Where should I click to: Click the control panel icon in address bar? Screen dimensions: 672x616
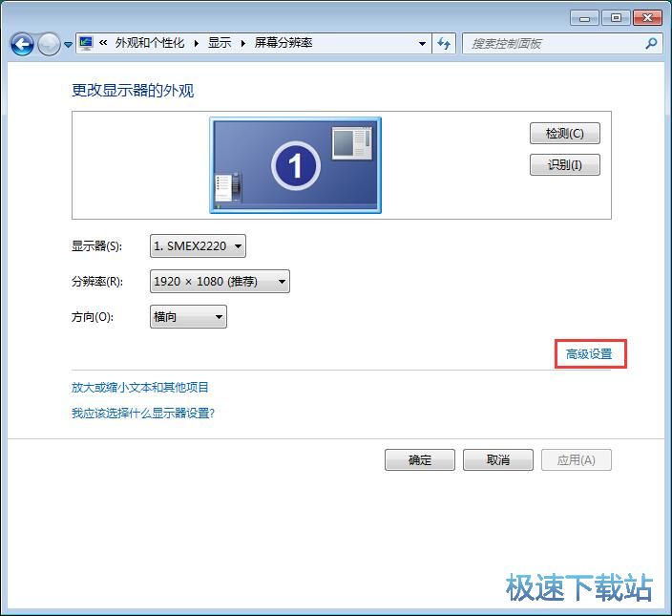[86, 43]
